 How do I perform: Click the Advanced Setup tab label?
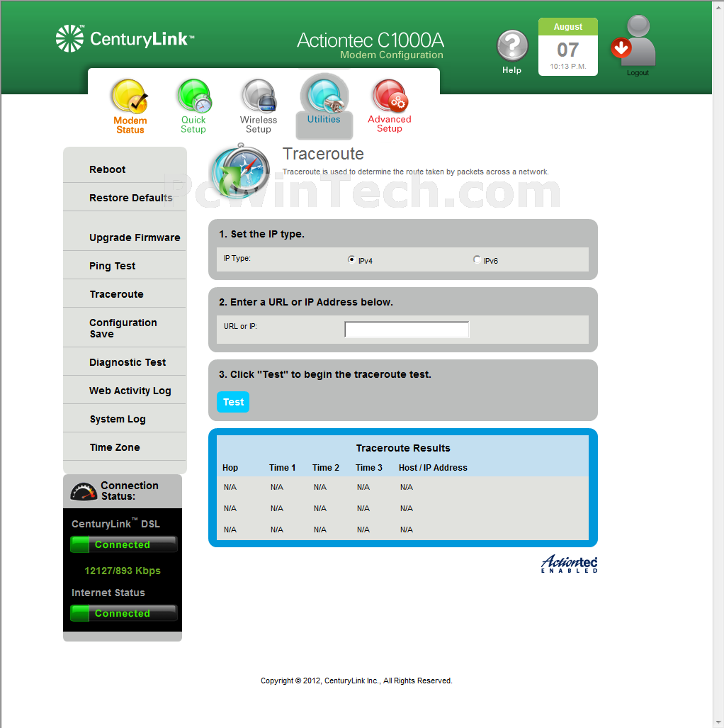(390, 124)
